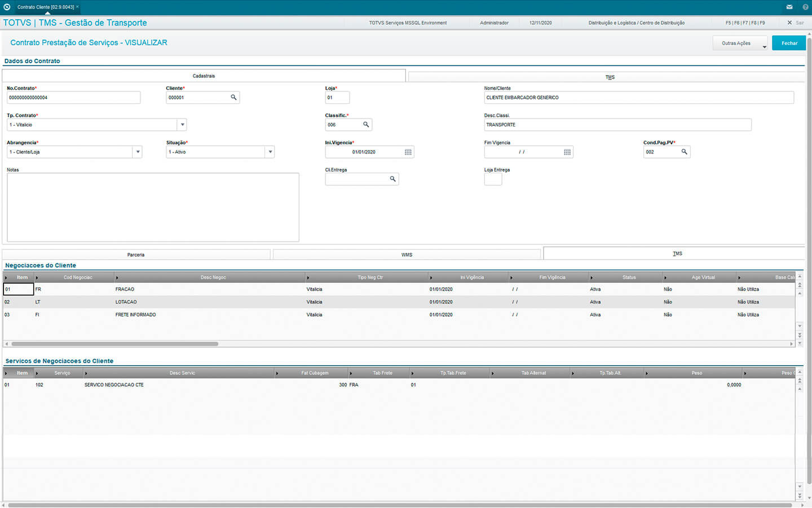Select SERVICO NEGOCIACAO CTE service row
Viewport: 812px width, 508px height.
point(399,385)
